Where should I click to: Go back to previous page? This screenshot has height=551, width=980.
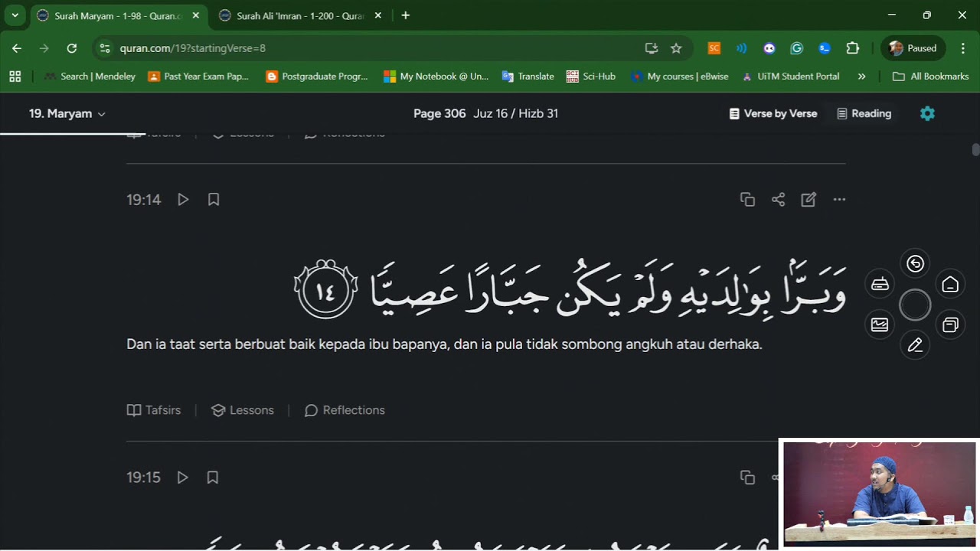click(17, 48)
